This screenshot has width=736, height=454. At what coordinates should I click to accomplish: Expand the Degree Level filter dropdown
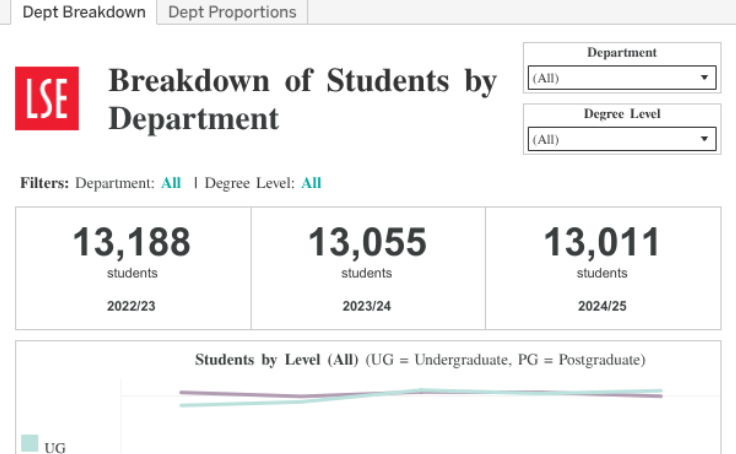pos(621,139)
